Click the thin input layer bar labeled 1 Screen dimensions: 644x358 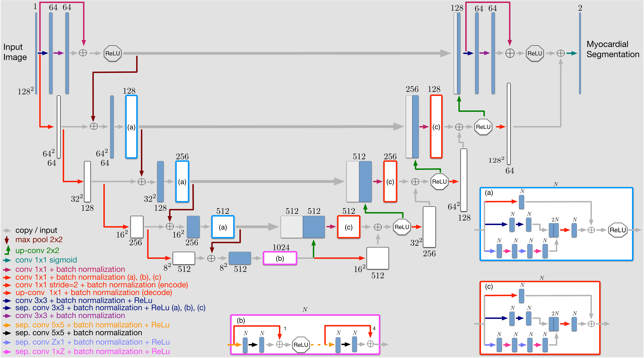36,53
